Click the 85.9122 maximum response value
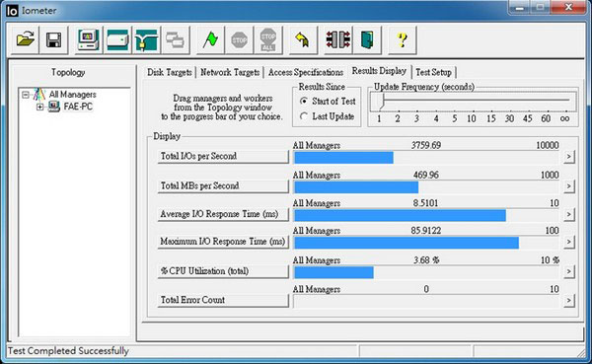 coord(426,230)
